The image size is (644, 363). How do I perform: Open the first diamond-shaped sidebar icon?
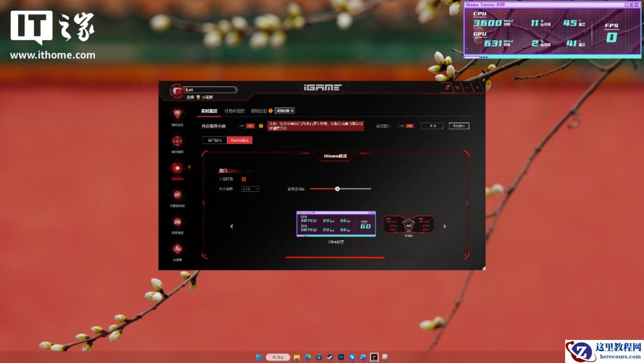(x=177, y=114)
